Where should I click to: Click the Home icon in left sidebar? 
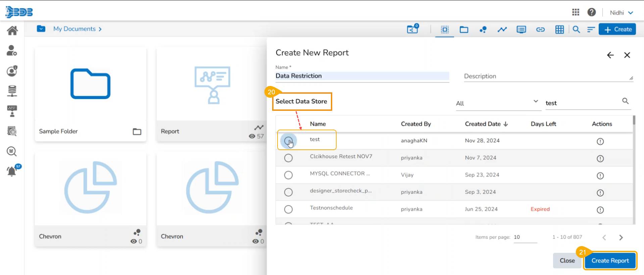[x=12, y=31]
